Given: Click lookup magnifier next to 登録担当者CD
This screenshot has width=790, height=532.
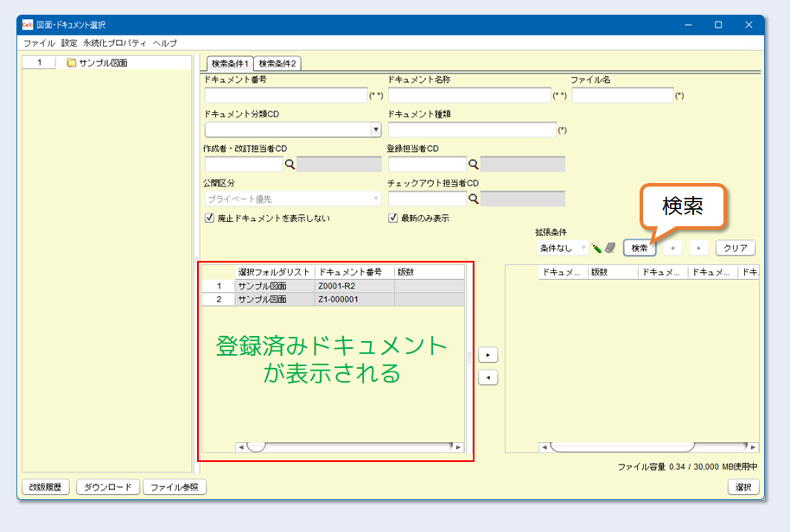Looking at the screenshot, I should click(x=474, y=164).
